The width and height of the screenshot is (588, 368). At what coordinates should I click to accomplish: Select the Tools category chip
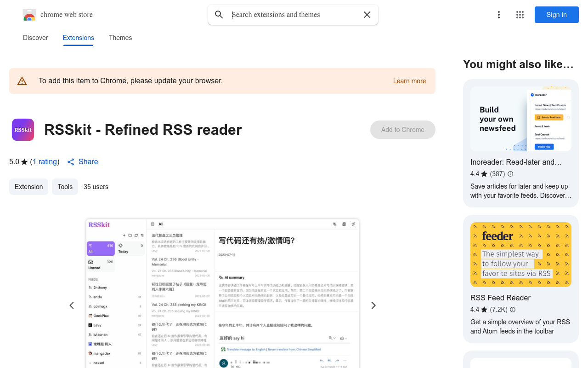65,187
